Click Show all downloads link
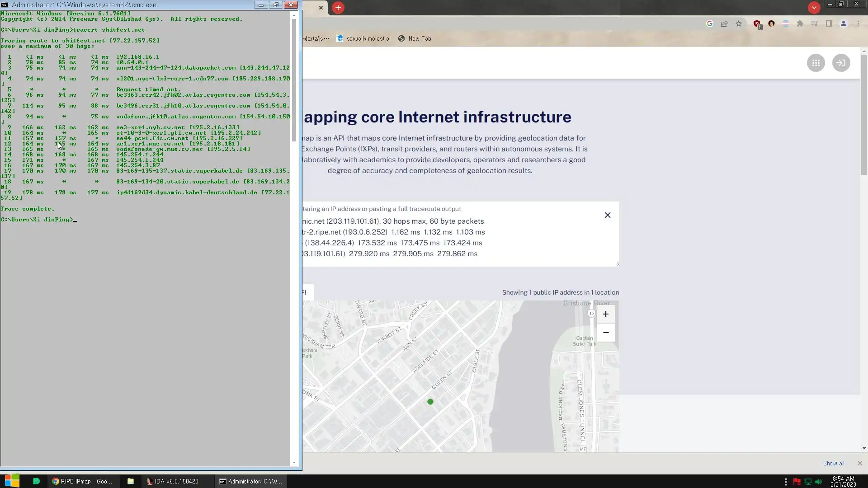Image resolution: width=868 pixels, height=488 pixels. pos(833,463)
